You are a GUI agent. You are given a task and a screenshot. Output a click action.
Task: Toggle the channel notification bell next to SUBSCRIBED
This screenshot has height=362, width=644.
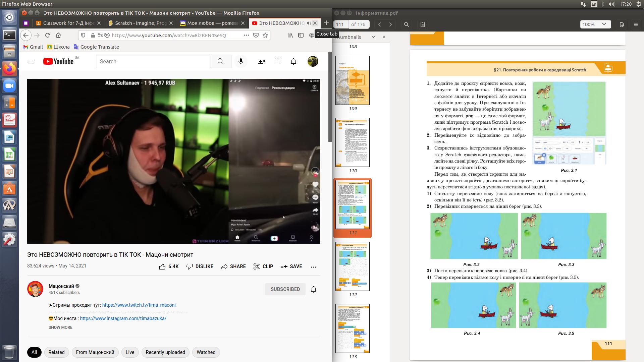click(313, 289)
